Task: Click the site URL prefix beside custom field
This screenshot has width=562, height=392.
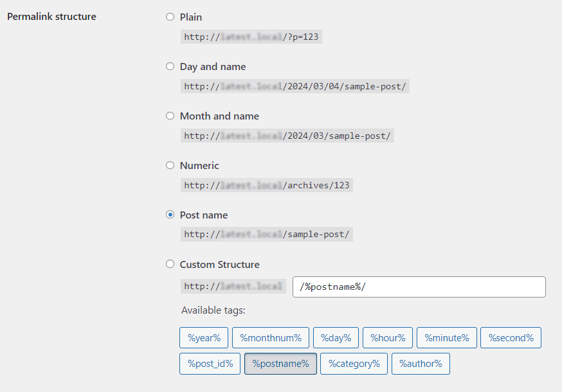Action: pos(233,287)
